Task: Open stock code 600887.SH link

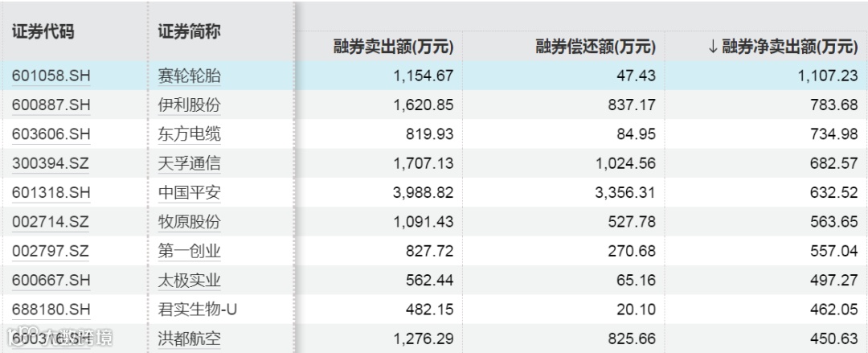Action: point(51,105)
